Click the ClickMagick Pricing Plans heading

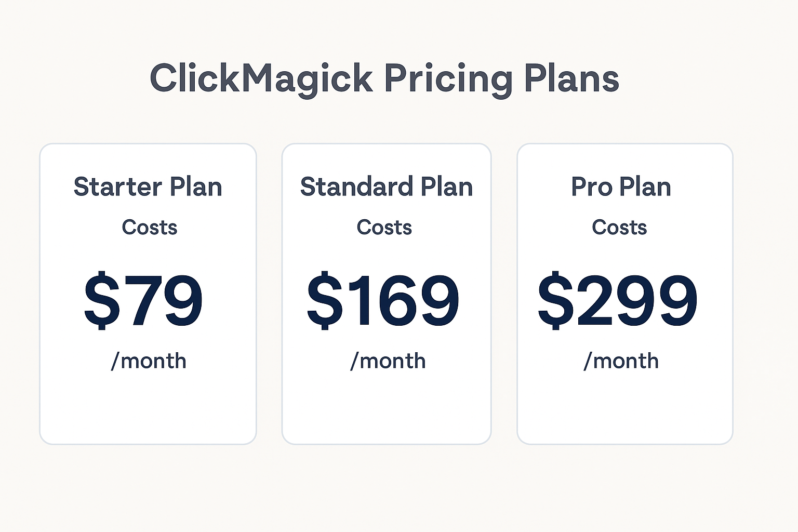click(x=384, y=79)
